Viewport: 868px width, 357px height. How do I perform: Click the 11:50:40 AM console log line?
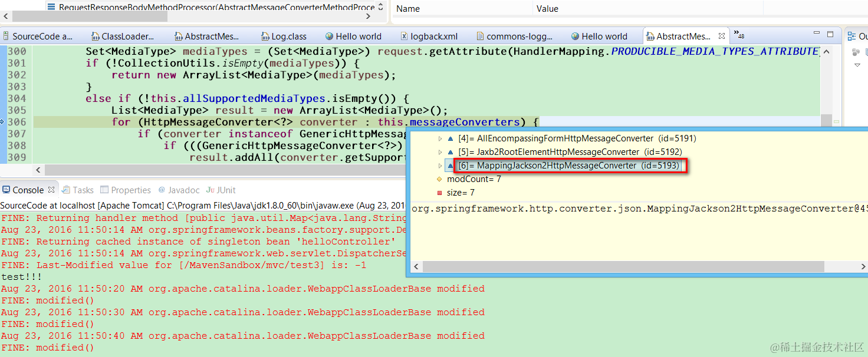pos(242,336)
